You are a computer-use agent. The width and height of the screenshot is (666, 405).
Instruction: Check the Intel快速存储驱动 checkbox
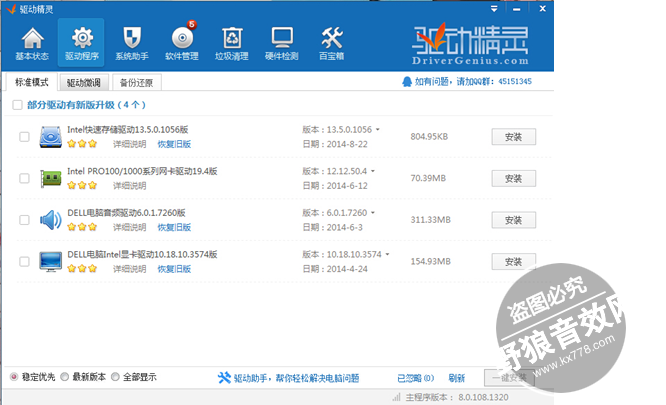pyautogui.click(x=24, y=137)
